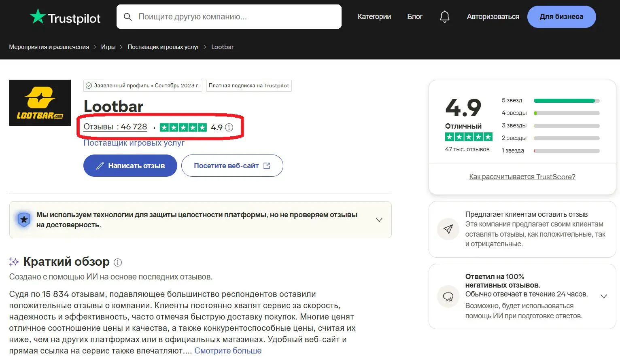Click Посетите веб-сайт button

pos(232,166)
